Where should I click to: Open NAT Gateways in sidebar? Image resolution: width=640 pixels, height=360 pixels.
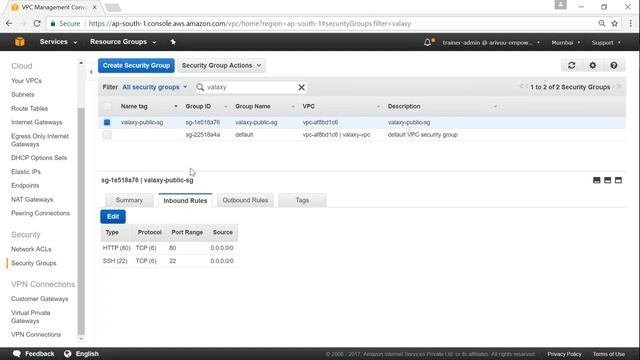[x=32, y=200]
